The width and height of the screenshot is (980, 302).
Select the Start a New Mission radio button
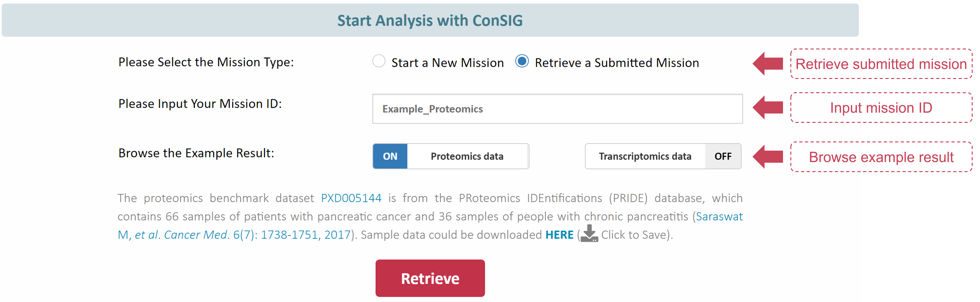(x=379, y=62)
